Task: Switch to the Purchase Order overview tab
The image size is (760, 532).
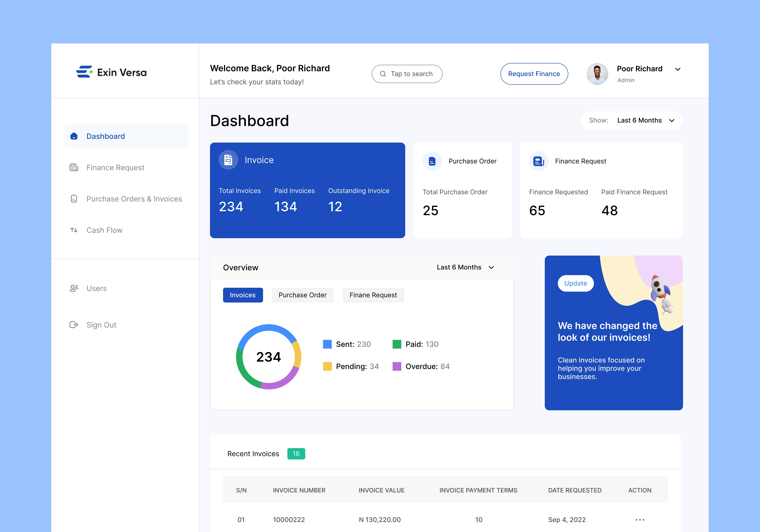Action: 302,295
